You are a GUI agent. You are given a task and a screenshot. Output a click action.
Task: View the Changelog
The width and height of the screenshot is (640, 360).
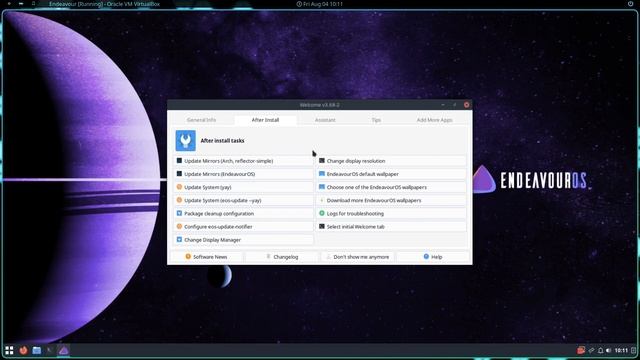click(282, 257)
